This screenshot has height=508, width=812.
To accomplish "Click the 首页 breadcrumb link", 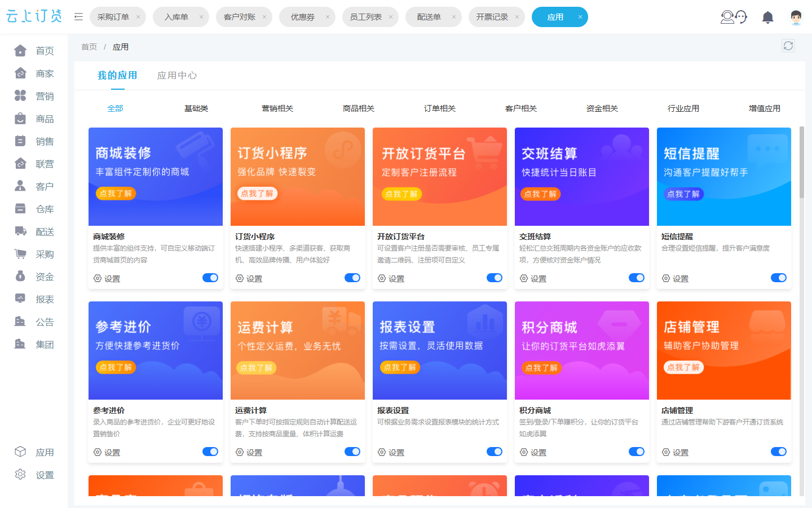I will (x=89, y=47).
